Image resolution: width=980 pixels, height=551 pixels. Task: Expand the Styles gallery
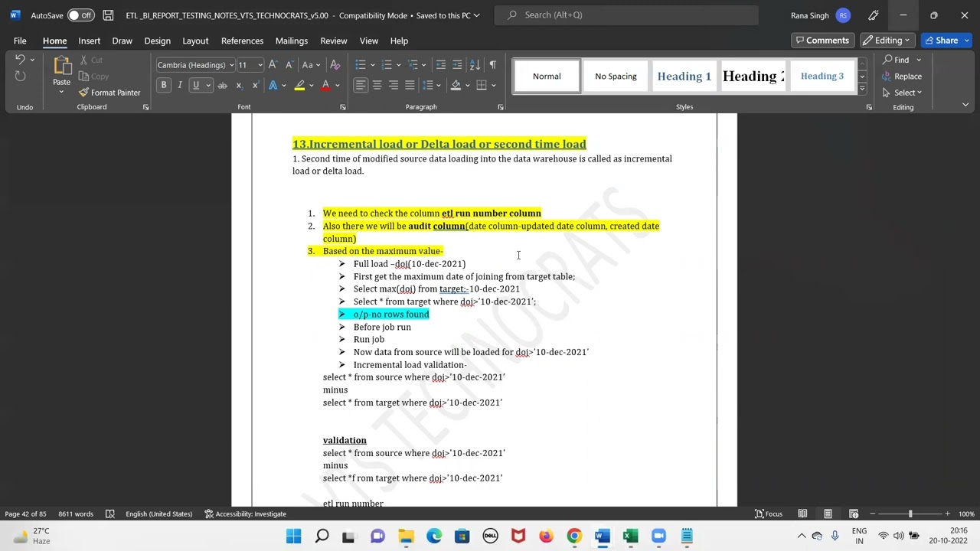tap(862, 89)
